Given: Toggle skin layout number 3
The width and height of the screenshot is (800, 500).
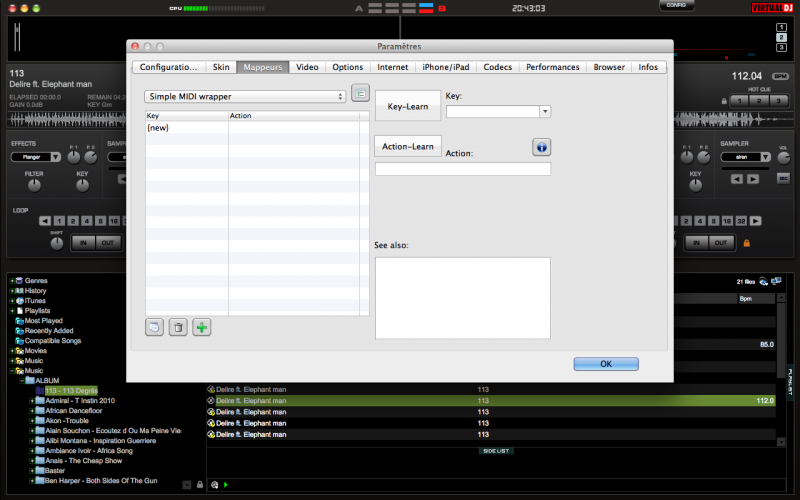Looking at the screenshot, I should [781, 47].
